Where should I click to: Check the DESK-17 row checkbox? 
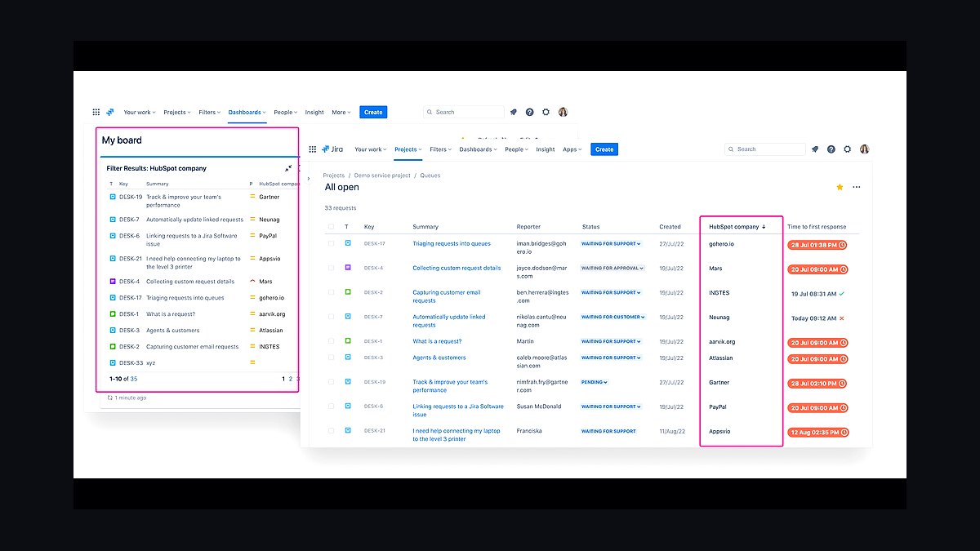click(331, 243)
